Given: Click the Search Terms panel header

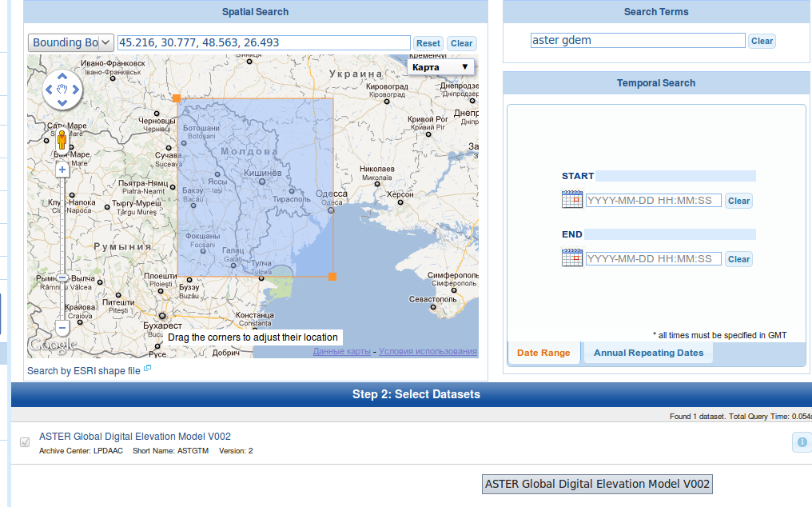Looking at the screenshot, I should coord(656,11).
